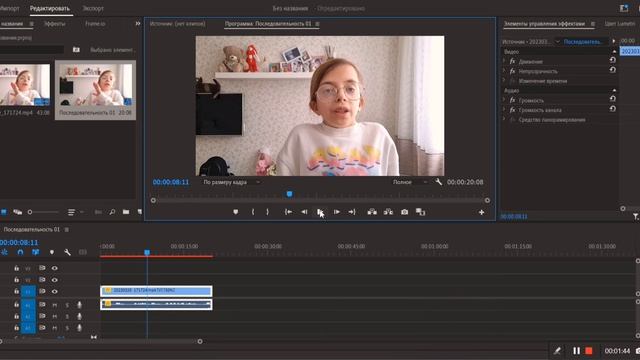The height and width of the screenshot is (360, 640).
Task: Reset the Движение effect
Action: coord(612,60)
